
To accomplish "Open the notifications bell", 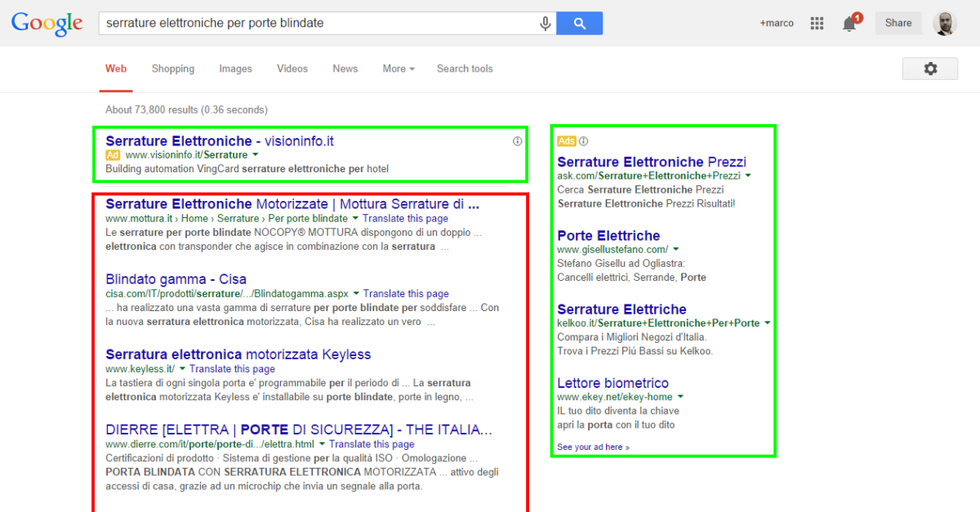I will (849, 24).
